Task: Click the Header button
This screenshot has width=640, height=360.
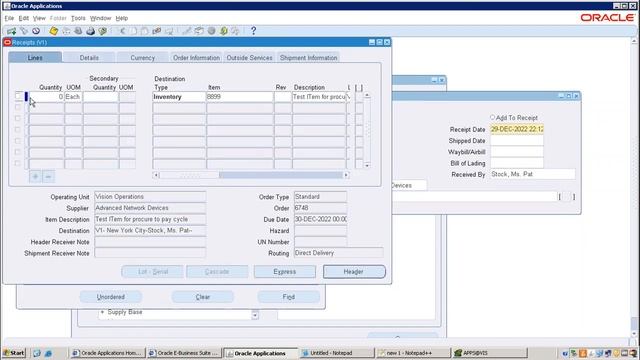Action: [x=354, y=272]
